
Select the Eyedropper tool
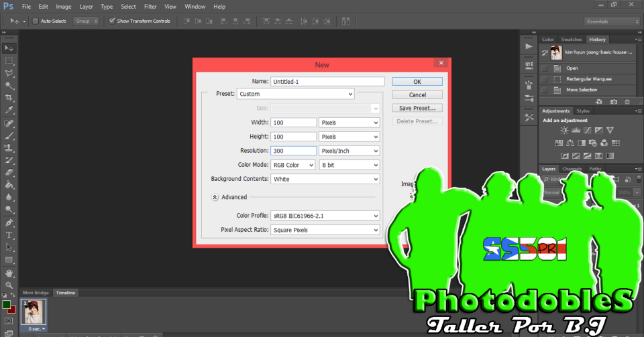(9, 110)
